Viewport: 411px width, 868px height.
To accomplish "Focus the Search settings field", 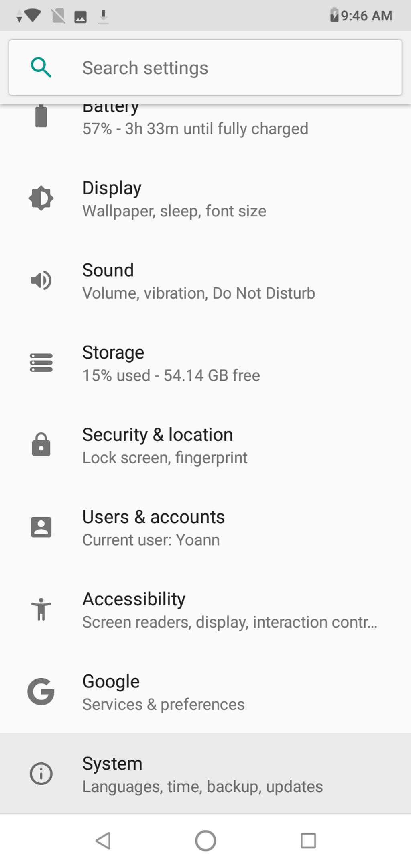I will [225, 68].
